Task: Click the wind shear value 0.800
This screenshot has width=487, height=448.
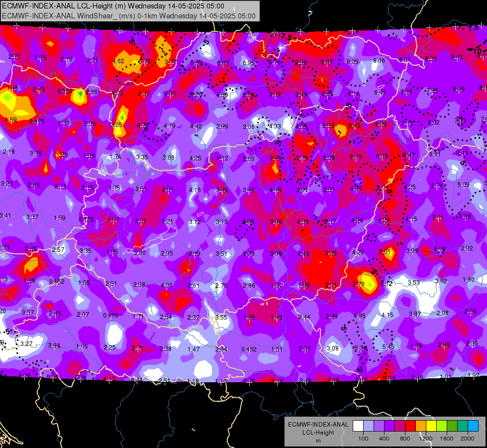Action: tap(110, 315)
